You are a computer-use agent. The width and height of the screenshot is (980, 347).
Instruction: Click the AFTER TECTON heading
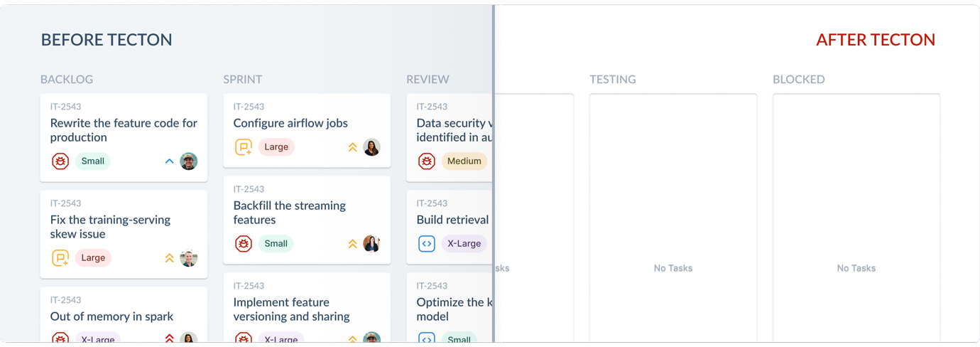coord(876,40)
